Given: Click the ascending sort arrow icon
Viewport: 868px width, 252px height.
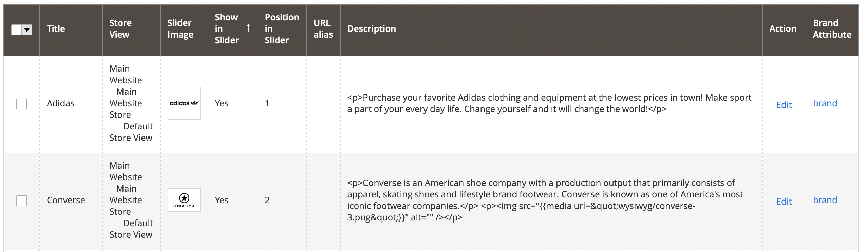Looking at the screenshot, I should (248, 28).
